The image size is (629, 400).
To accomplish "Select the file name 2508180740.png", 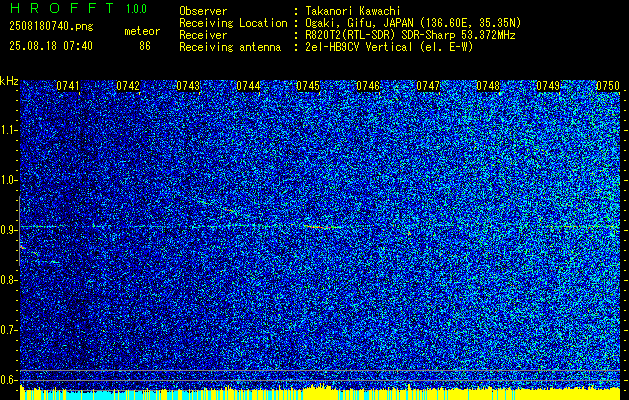I will point(51,27).
